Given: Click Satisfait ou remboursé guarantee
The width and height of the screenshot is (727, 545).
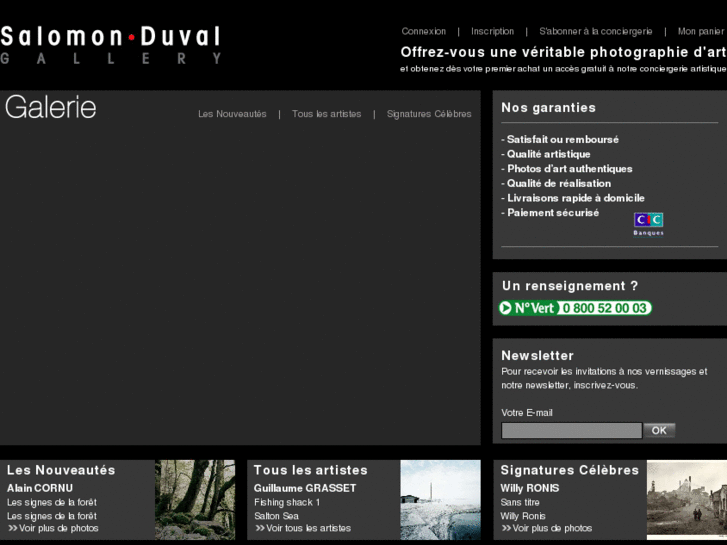Looking at the screenshot, I should [560, 139].
